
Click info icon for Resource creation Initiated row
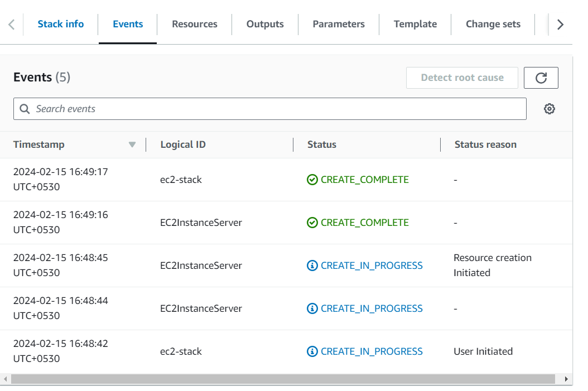tap(312, 266)
